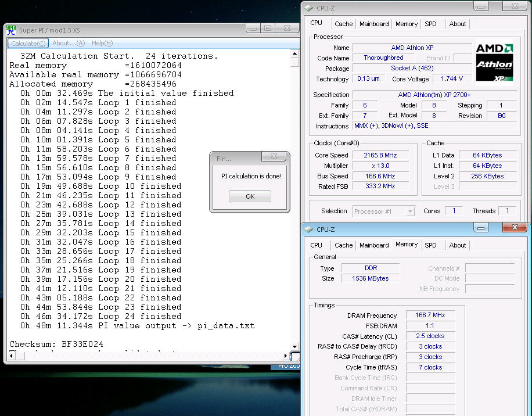Select SPD tab in lower CPU-Z window

430,245
